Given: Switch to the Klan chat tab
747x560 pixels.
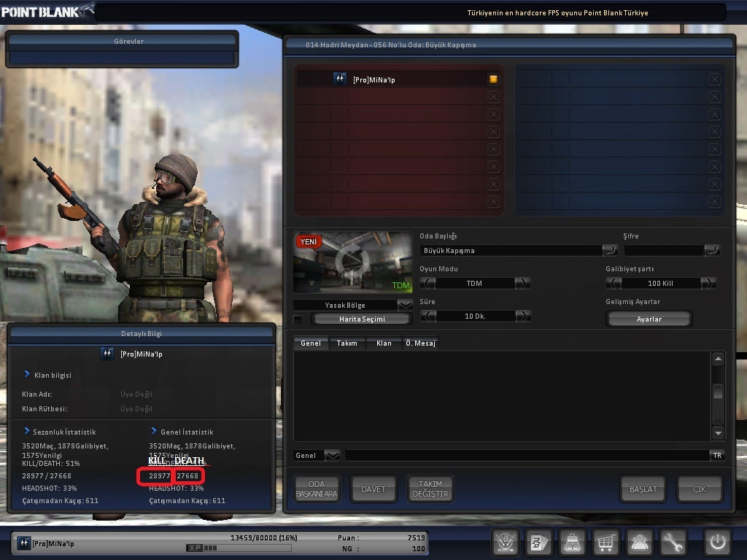Looking at the screenshot, I should point(384,343).
